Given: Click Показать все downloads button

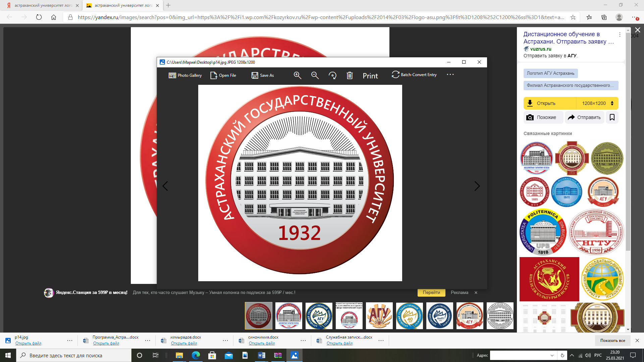Looking at the screenshot, I should [612, 341].
